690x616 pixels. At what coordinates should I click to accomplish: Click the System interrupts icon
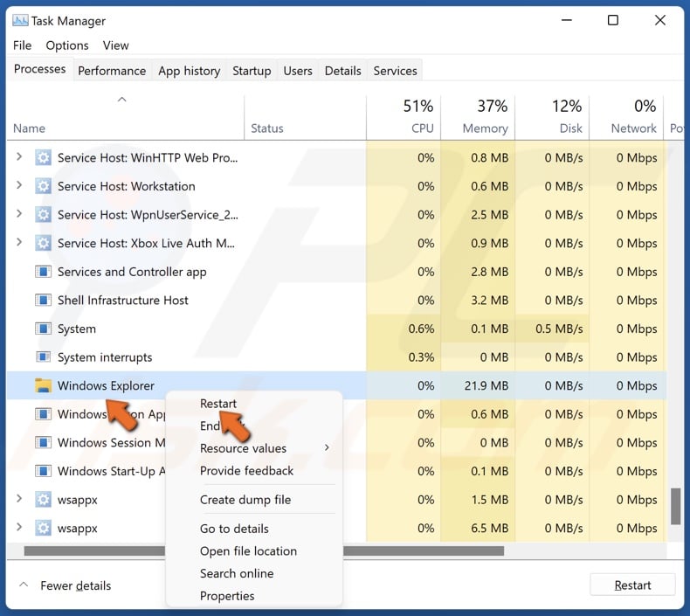pos(43,357)
